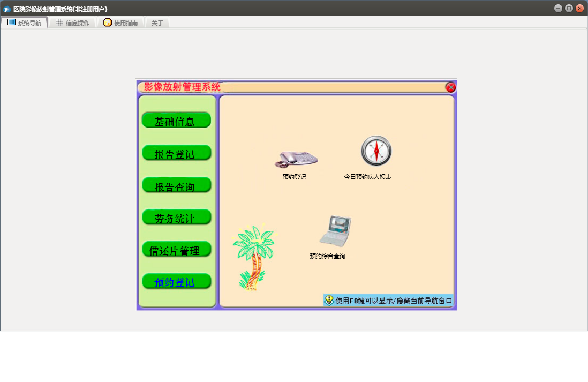Show the 劳务统计 section
Image resolution: width=588 pixels, height=382 pixels.
coord(176,218)
